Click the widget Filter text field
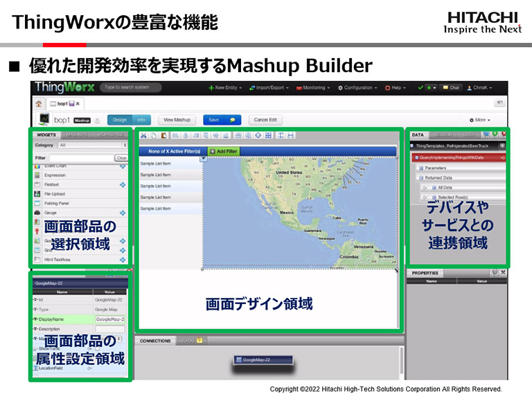532x399 pixels. point(80,158)
